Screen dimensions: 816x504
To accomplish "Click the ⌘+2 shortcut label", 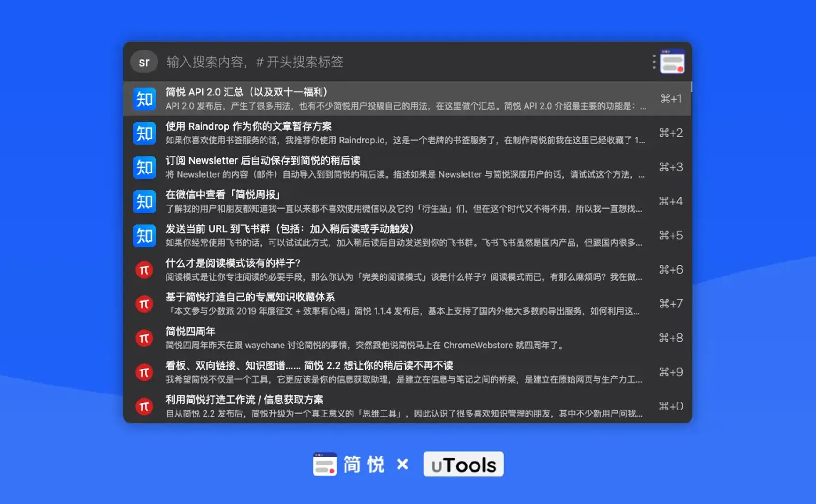I will [671, 133].
